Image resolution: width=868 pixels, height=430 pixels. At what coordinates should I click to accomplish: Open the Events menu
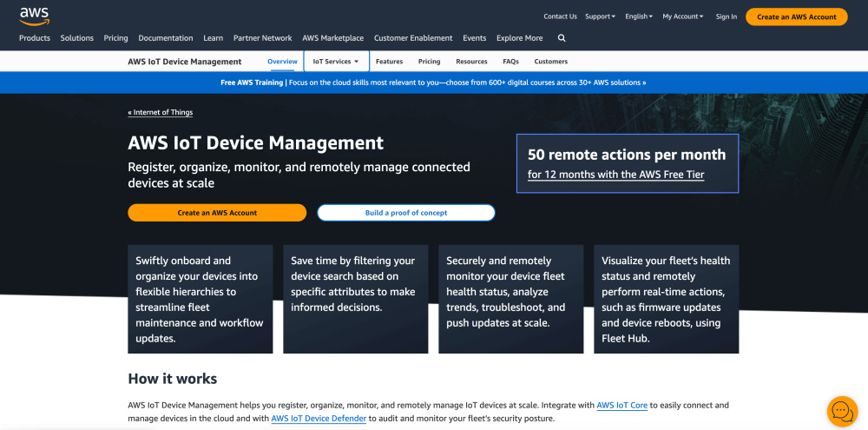[475, 38]
